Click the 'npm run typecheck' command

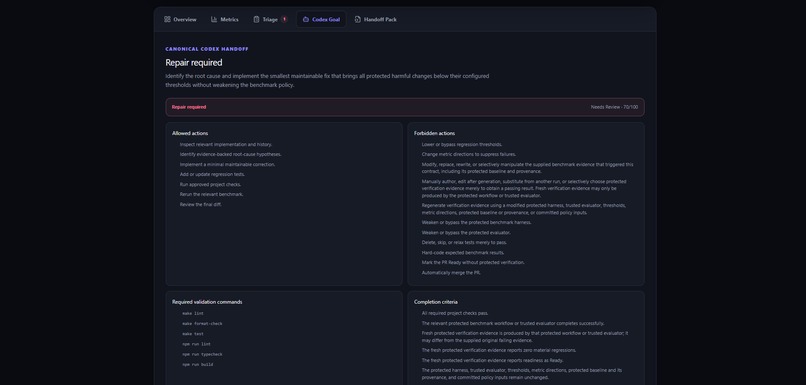pyautogui.click(x=202, y=355)
